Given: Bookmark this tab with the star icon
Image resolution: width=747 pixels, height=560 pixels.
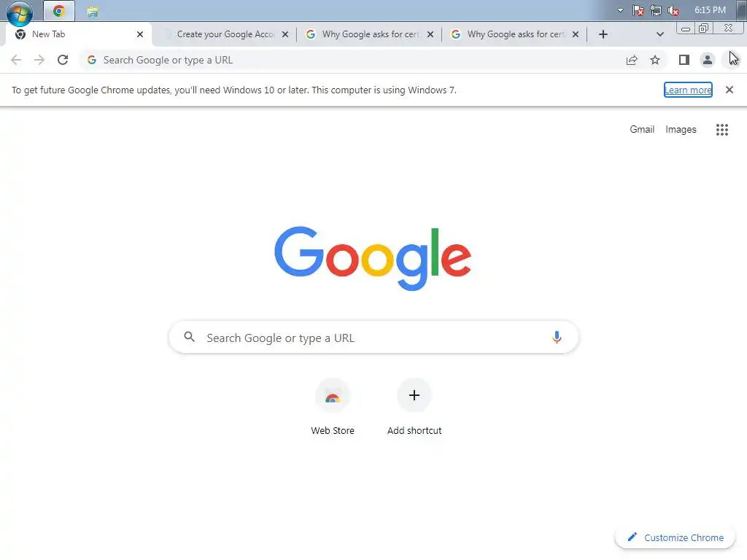Looking at the screenshot, I should click(x=655, y=60).
